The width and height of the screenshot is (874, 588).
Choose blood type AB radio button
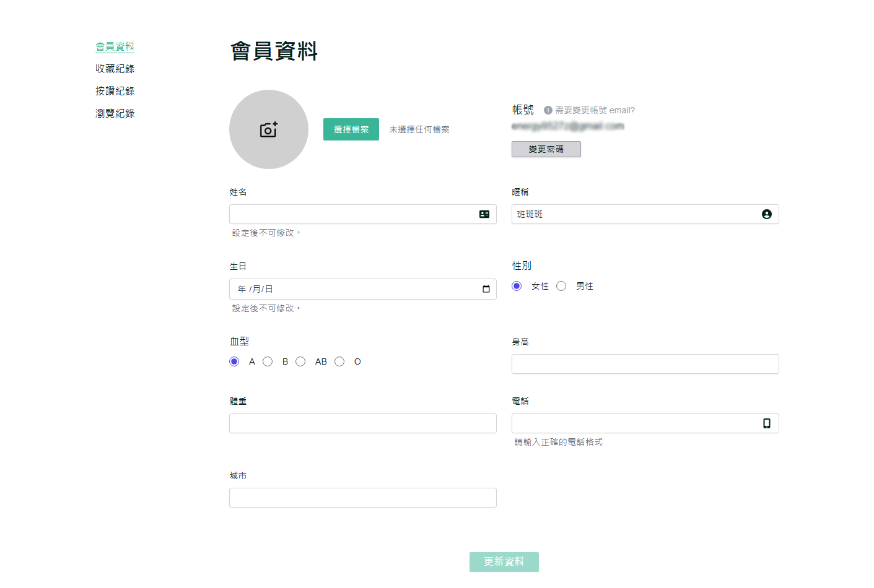click(x=300, y=361)
